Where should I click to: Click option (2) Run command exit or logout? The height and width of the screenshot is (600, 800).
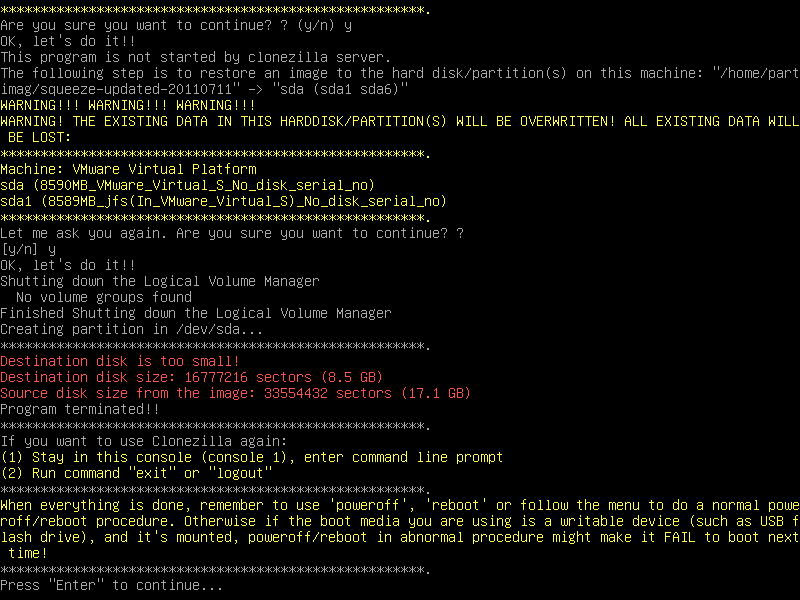coord(136,473)
